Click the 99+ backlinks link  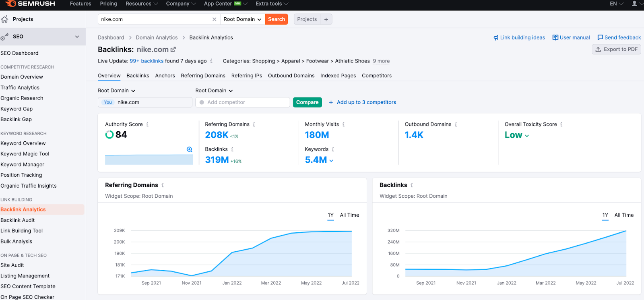click(x=147, y=61)
